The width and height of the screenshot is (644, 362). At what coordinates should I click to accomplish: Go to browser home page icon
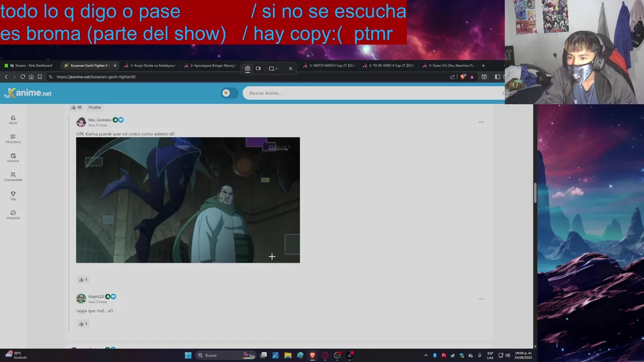(31, 77)
